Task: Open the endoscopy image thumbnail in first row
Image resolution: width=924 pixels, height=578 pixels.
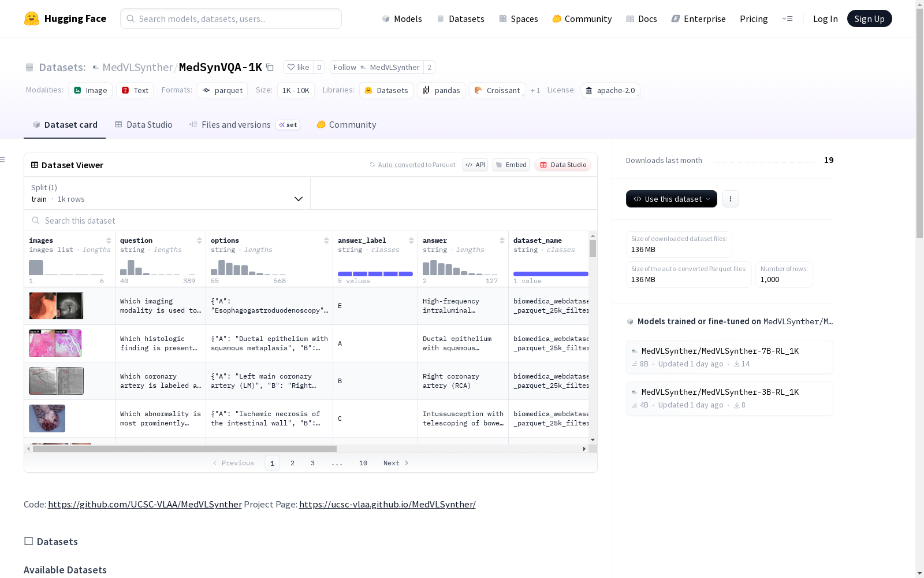Action: click(x=56, y=306)
